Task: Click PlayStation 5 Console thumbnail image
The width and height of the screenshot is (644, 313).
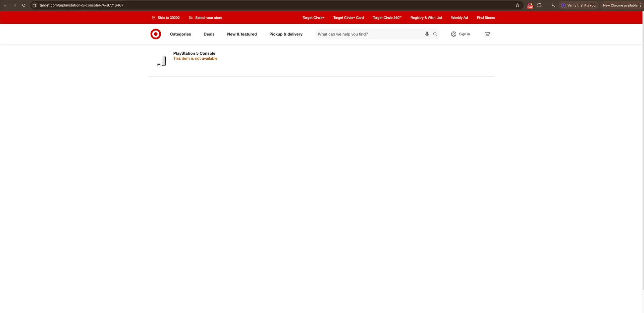Action: [161, 61]
